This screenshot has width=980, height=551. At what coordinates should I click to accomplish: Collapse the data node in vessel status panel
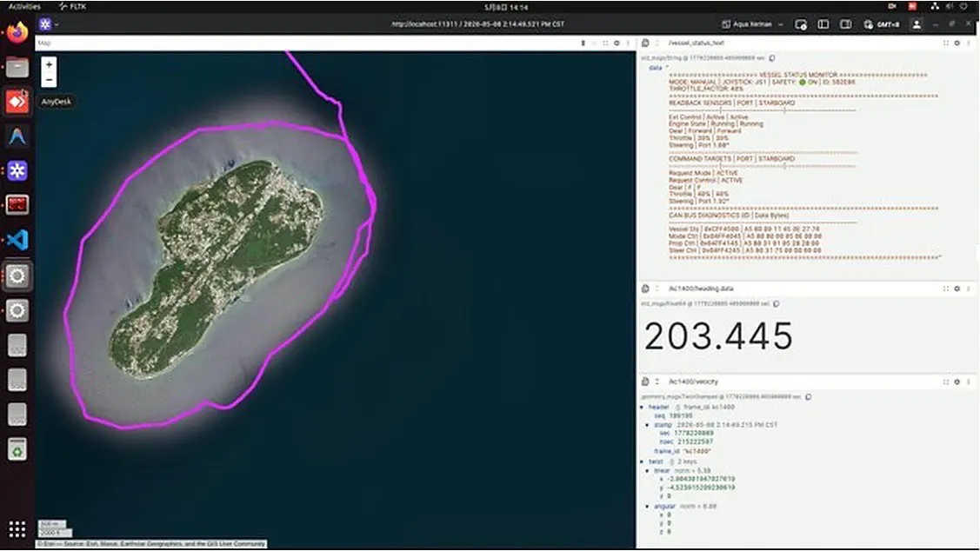point(655,68)
